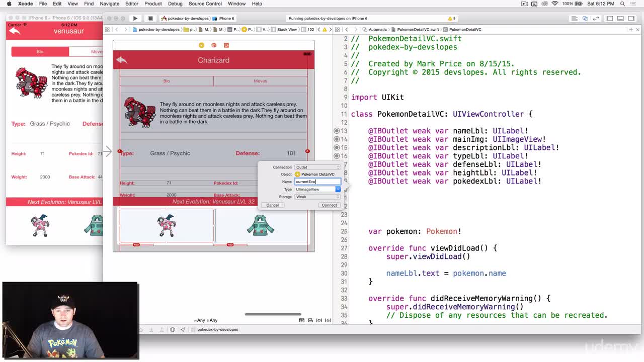644x362 pixels.
Task: Open Stack View item in storyboard jump bar
Action: click(284, 30)
